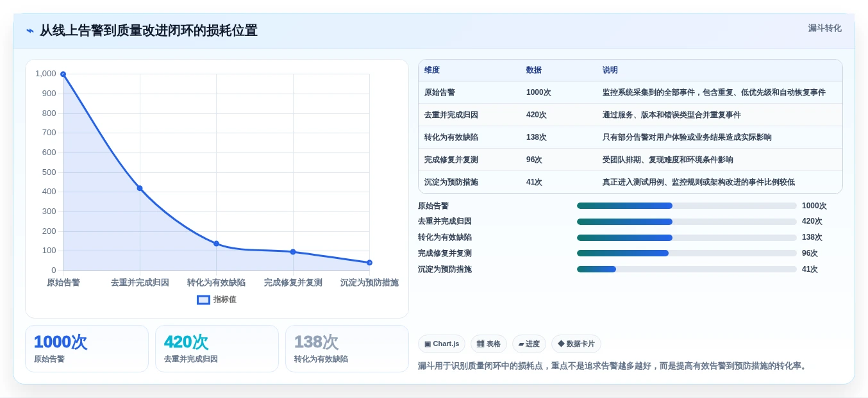Click the 沉淀为预防措施 progress bar
Screen dimensions: 868x398
(687, 269)
